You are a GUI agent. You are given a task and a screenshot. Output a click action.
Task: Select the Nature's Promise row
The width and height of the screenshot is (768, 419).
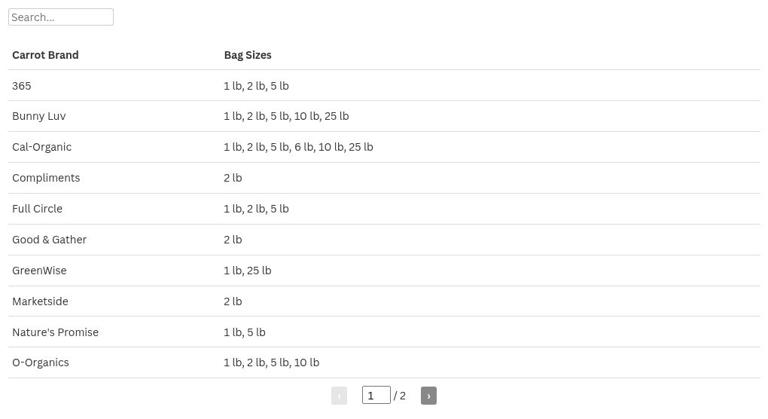[x=384, y=332]
